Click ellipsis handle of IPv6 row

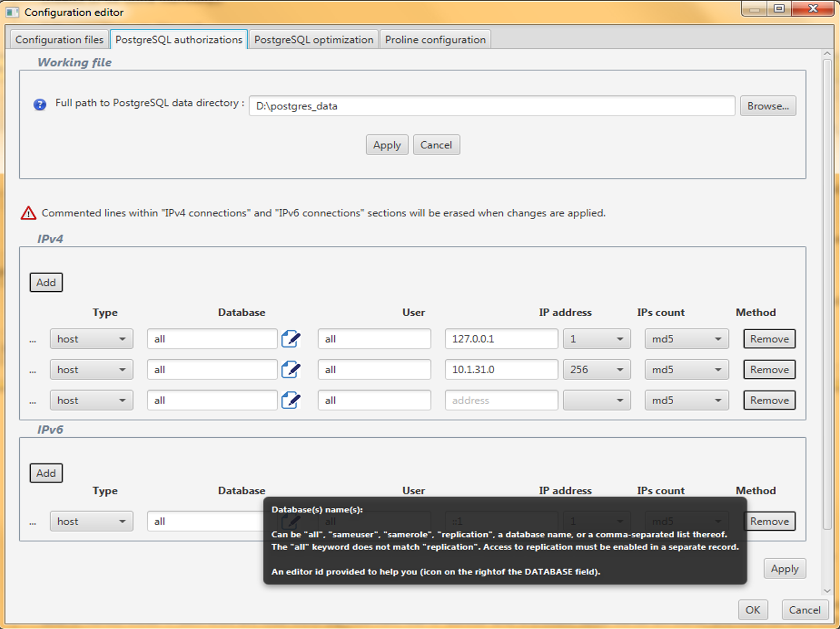click(33, 523)
